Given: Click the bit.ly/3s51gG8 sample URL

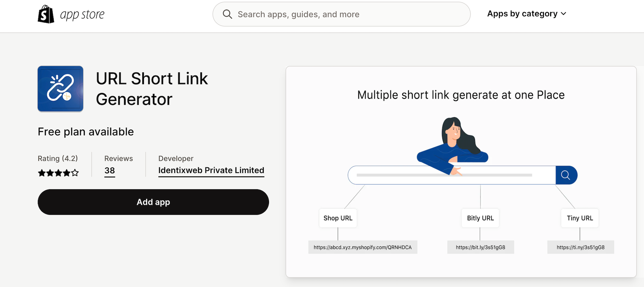Looking at the screenshot, I should point(481,247).
